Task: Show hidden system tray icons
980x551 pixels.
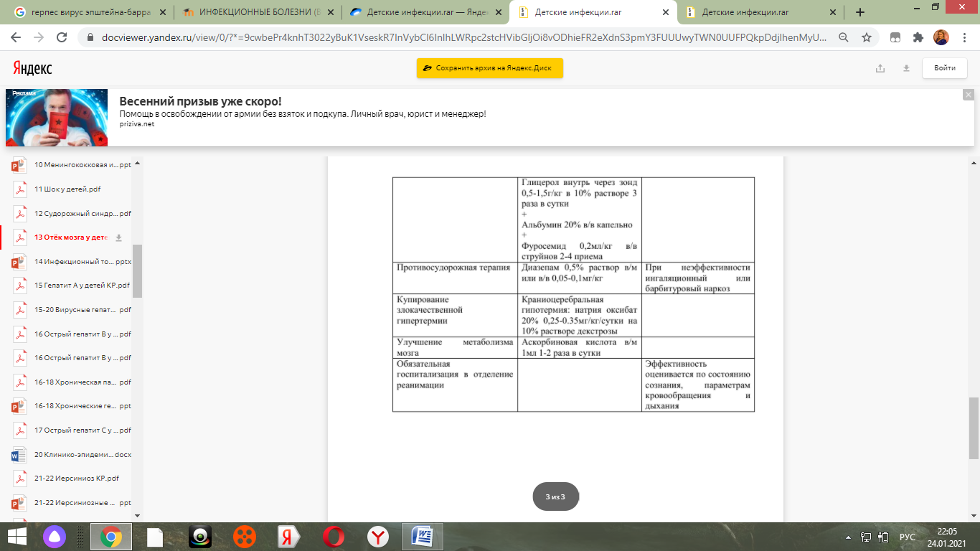Action: click(847, 537)
